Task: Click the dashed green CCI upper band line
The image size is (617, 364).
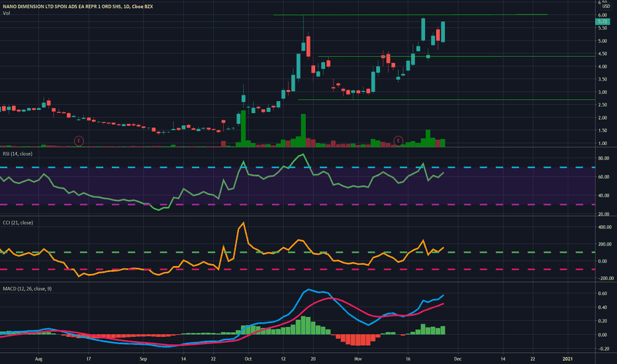Action: coord(297,252)
